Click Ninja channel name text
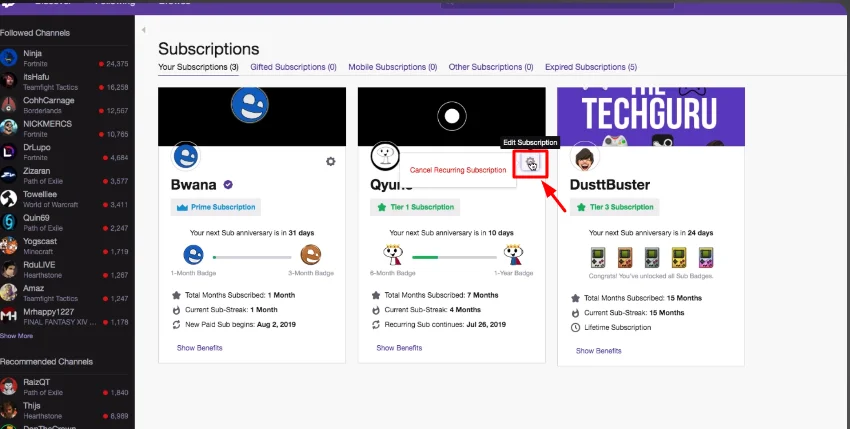Screen dimensions: 850x429 [x=33, y=54]
